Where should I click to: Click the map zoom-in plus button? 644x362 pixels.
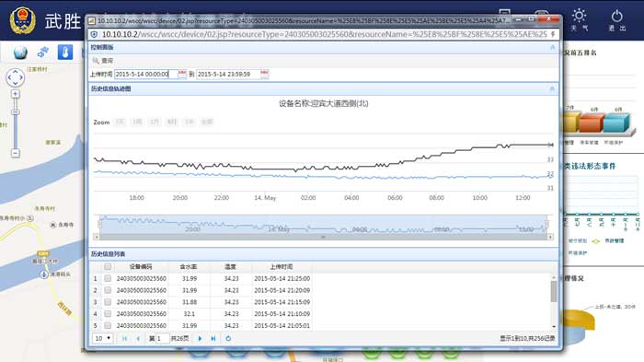pyautogui.click(x=16, y=94)
